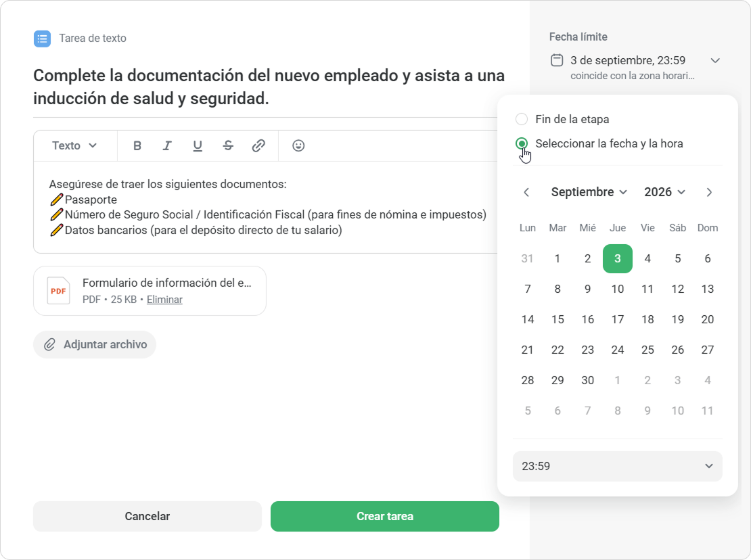Viewport: 751px width, 560px height.
Task: Go to next month arrow
Action: (709, 192)
